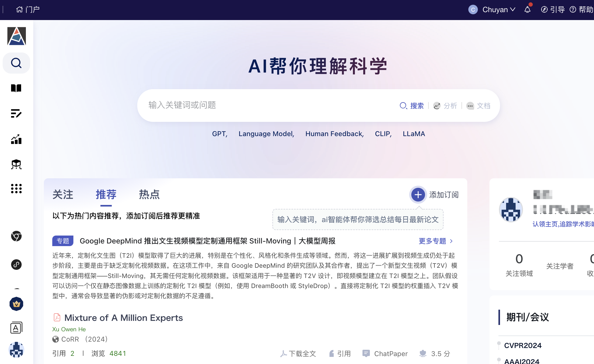Open the bar chart analytics sidebar icon
This screenshot has width=594, height=364.
tap(16, 139)
